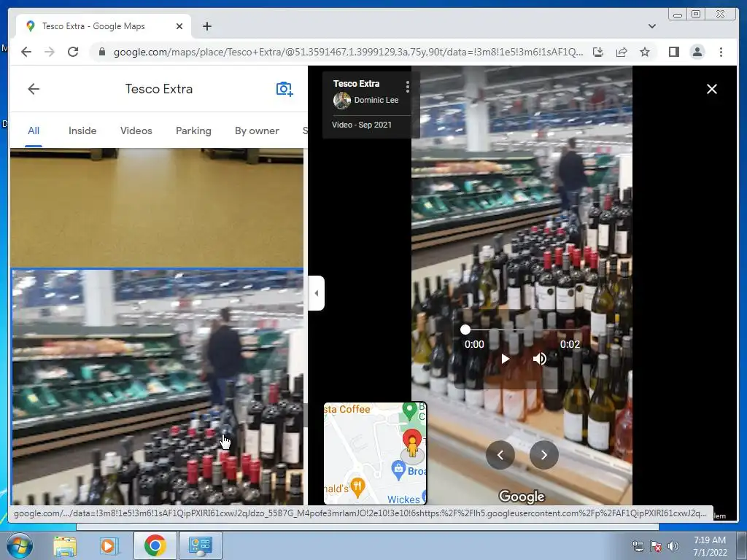The width and height of the screenshot is (747, 560).
Task: Click the Google logo on the video
Action: coord(522,497)
